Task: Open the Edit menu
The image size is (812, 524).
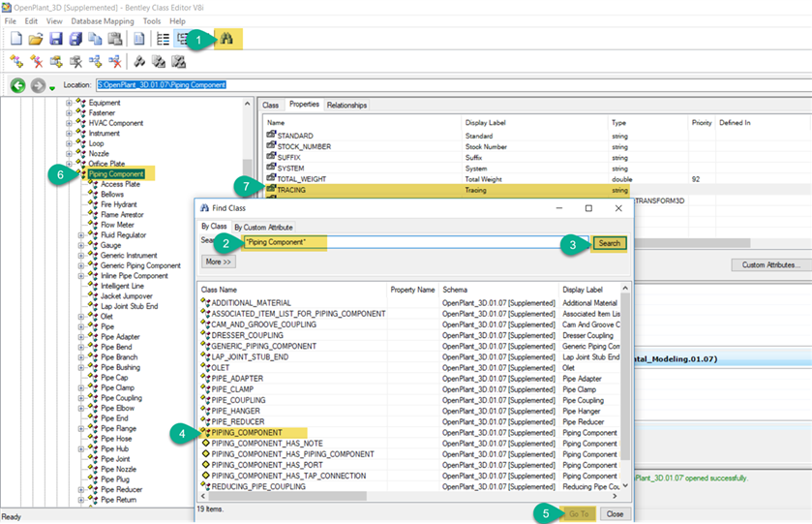Action: pos(31,21)
